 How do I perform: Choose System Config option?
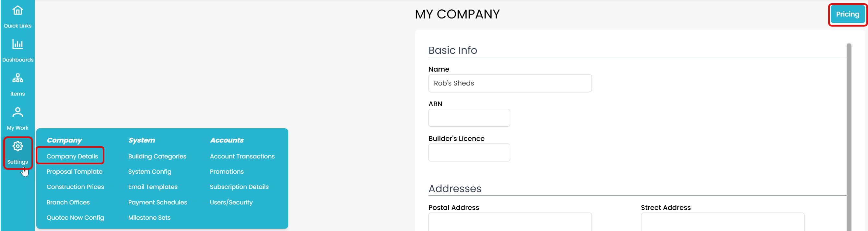click(x=150, y=172)
